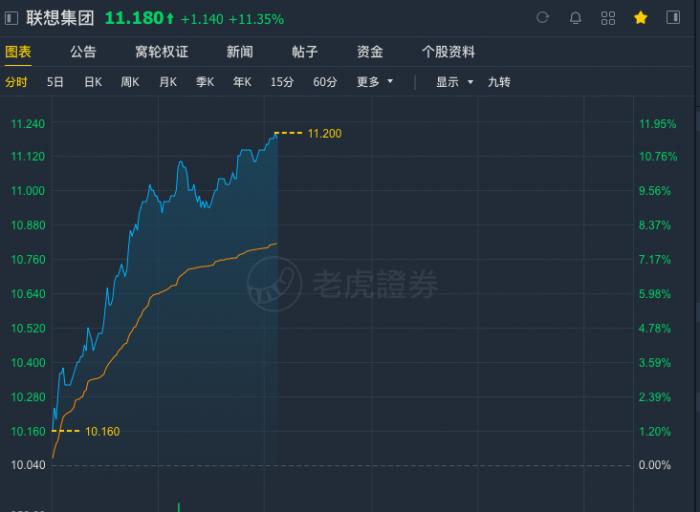
Task: Toggle the 九转 indicator
Action: tap(499, 82)
